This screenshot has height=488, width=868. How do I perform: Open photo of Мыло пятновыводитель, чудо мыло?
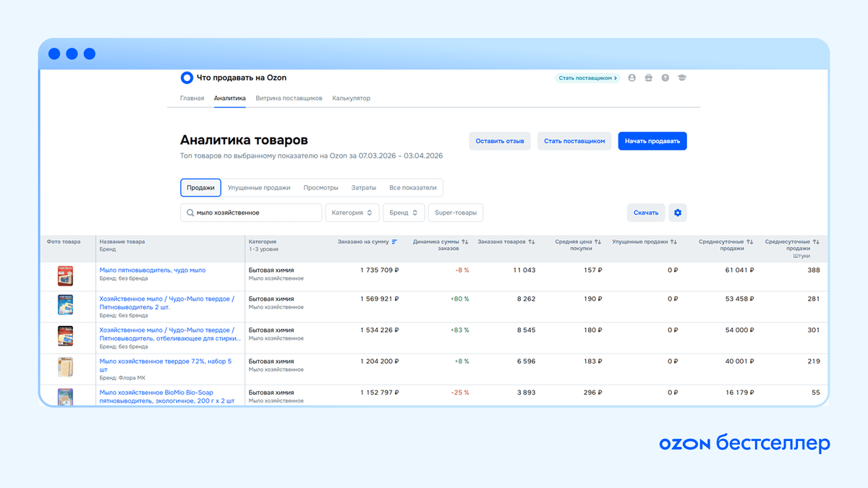pyautogui.click(x=66, y=276)
